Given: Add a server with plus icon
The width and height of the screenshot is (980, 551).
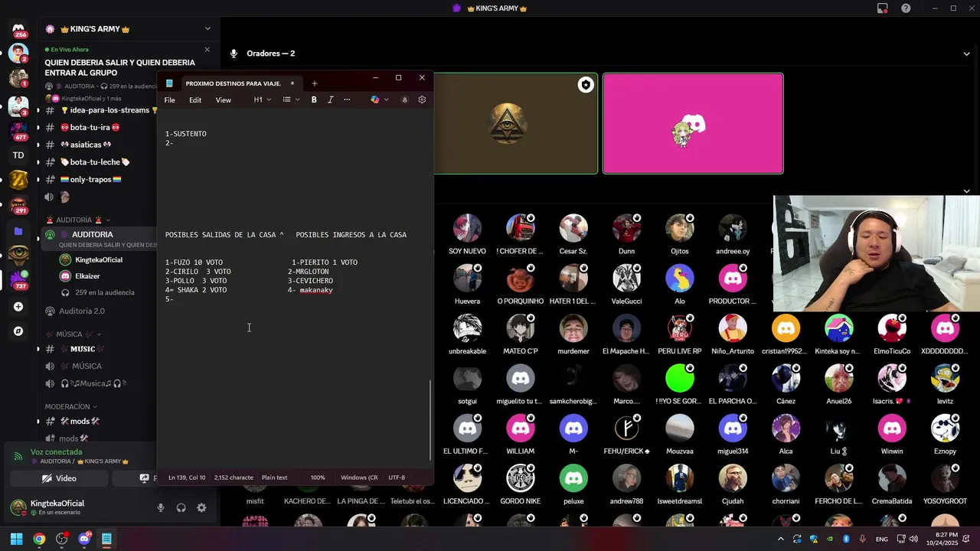Looking at the screenshot, I should tap(18, 307).
